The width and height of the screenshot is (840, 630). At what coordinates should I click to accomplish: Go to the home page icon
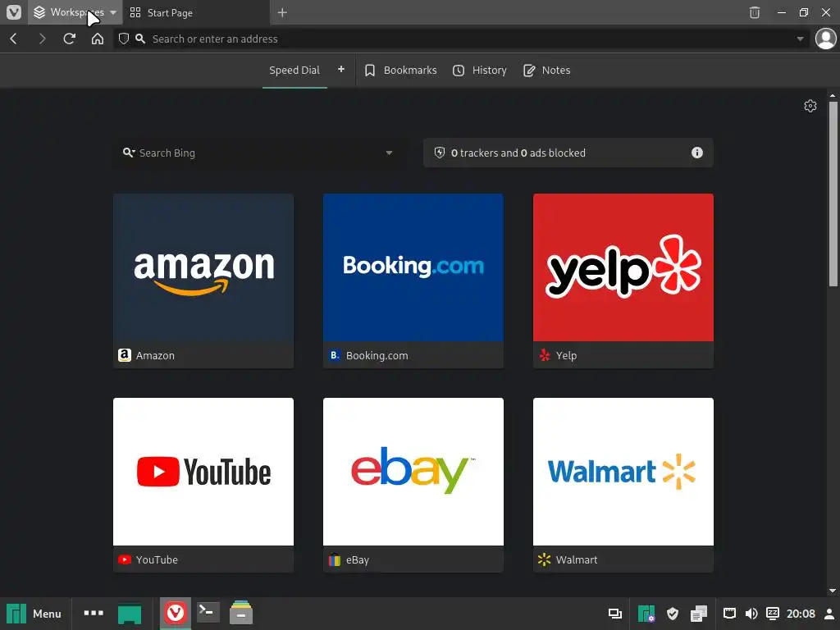[x=97, y=39]
